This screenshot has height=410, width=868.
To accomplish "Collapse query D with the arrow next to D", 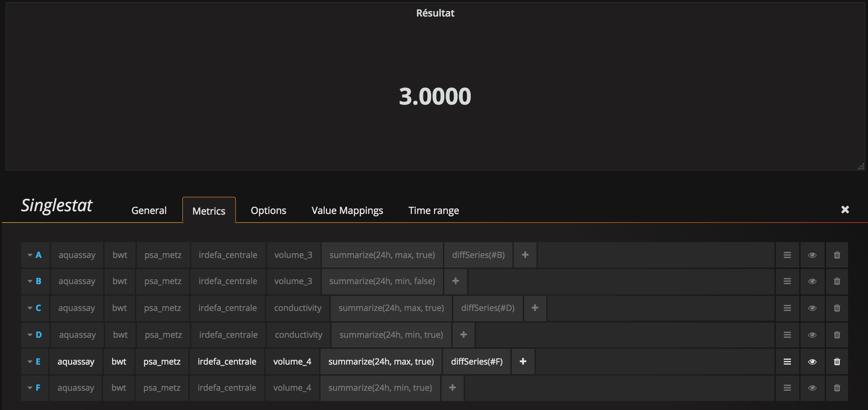I will pos(30,335).
